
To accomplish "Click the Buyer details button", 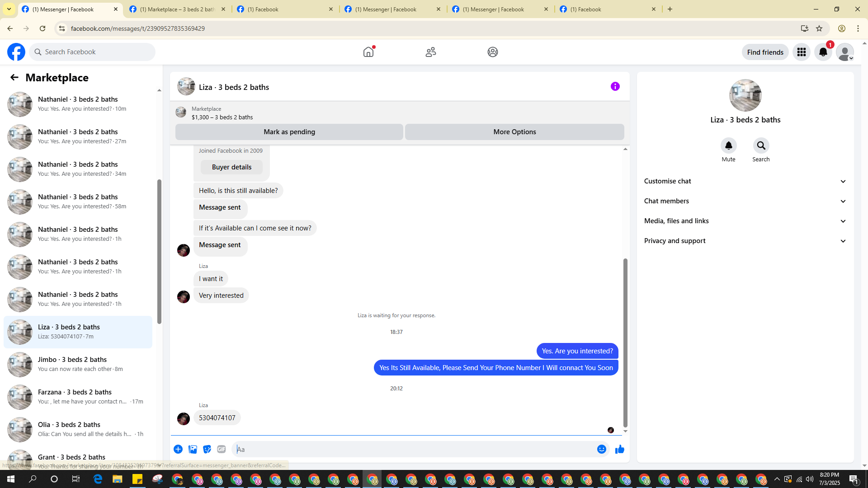I will pos(231,167).
